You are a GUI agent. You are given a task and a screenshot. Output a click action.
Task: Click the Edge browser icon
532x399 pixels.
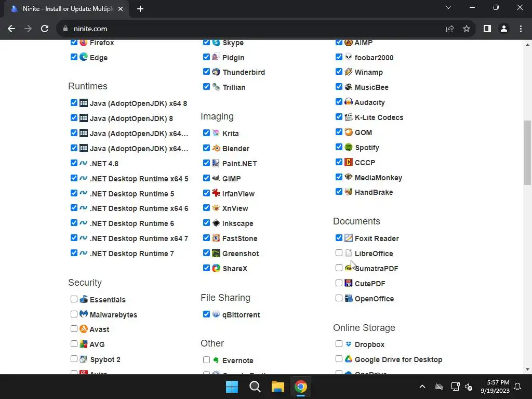tap(84, 57)
